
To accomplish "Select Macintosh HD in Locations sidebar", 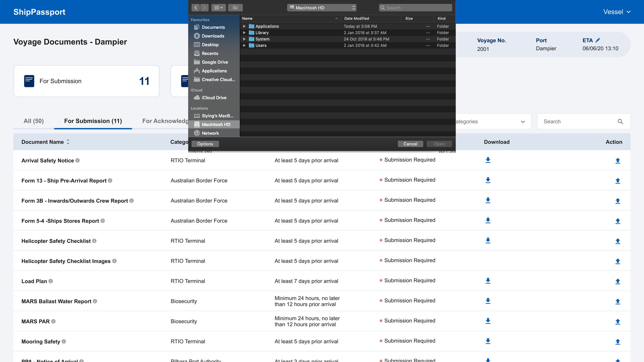I will [x=214, y=124].
